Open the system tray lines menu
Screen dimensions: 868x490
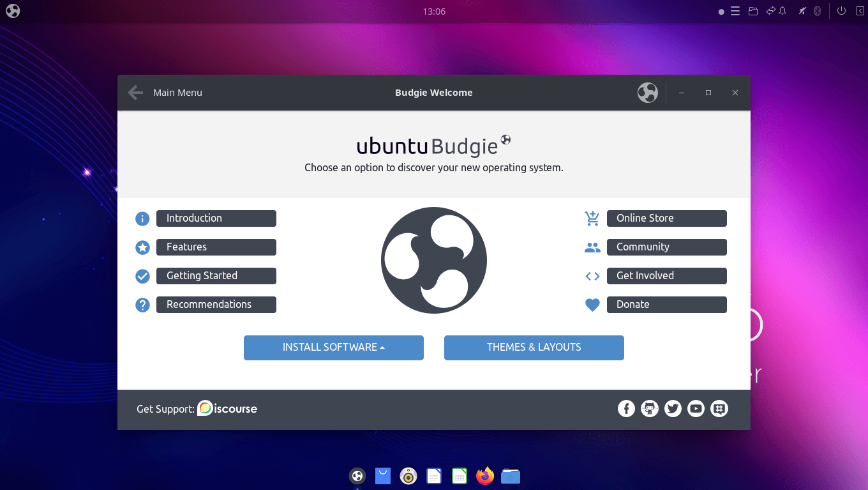coord(735,11)
